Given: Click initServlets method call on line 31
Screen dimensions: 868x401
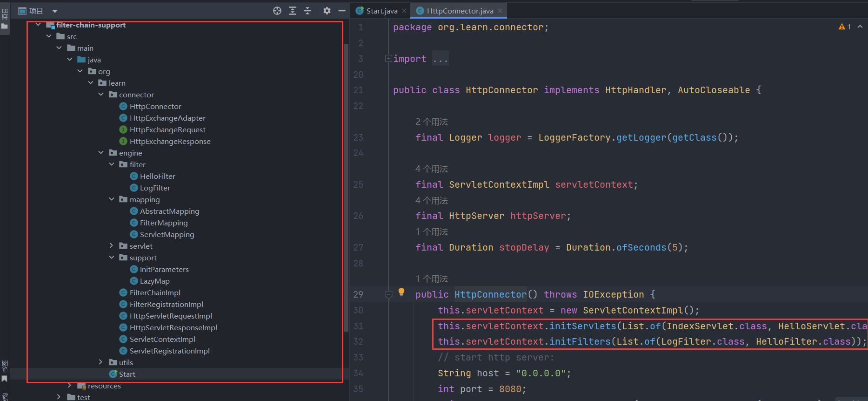Looking at the screenshot, I should tap(583, 326).
